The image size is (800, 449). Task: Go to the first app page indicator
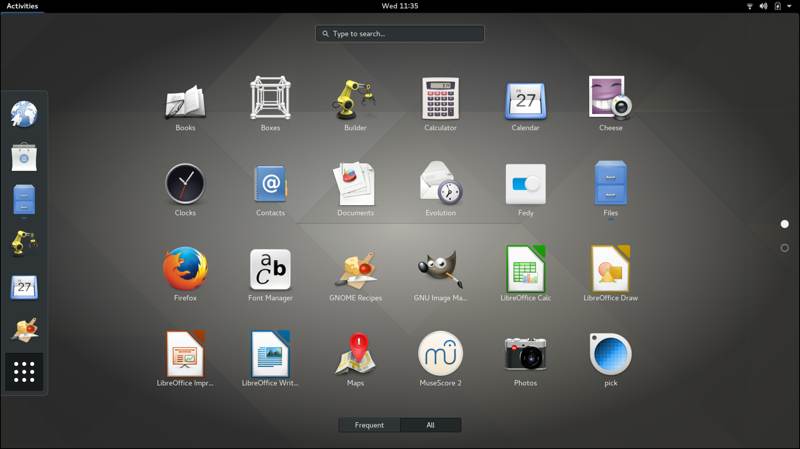785,224
